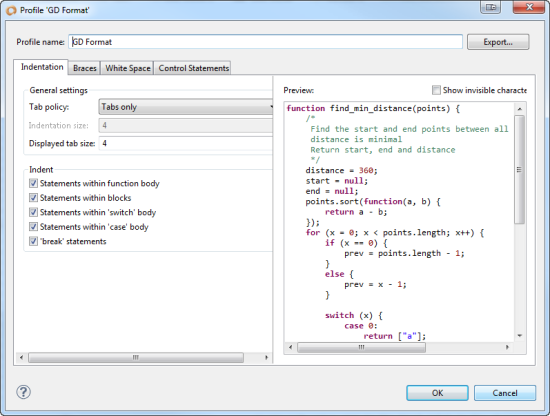
Task: Open the Tab policy dropdown
Action: [186, 107]
